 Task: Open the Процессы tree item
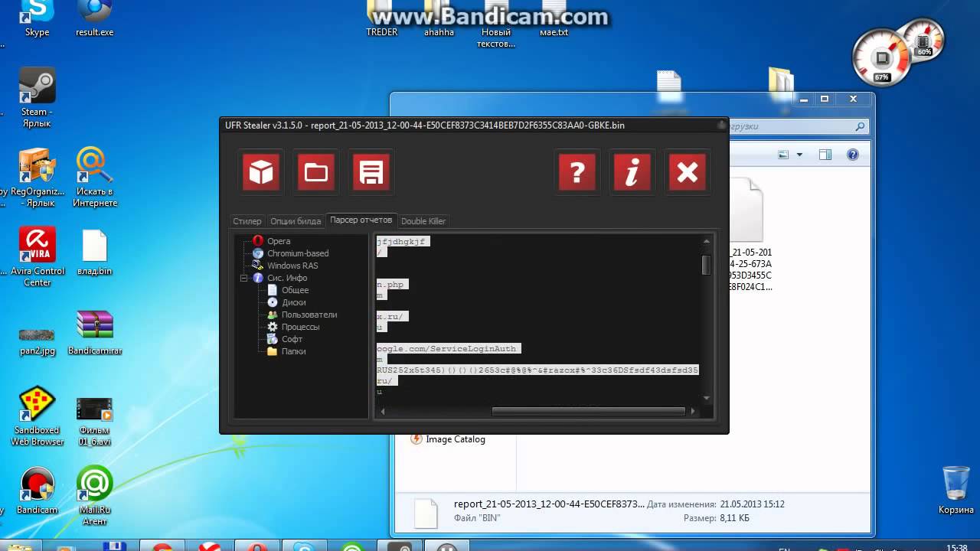click(x=300, y=327)
